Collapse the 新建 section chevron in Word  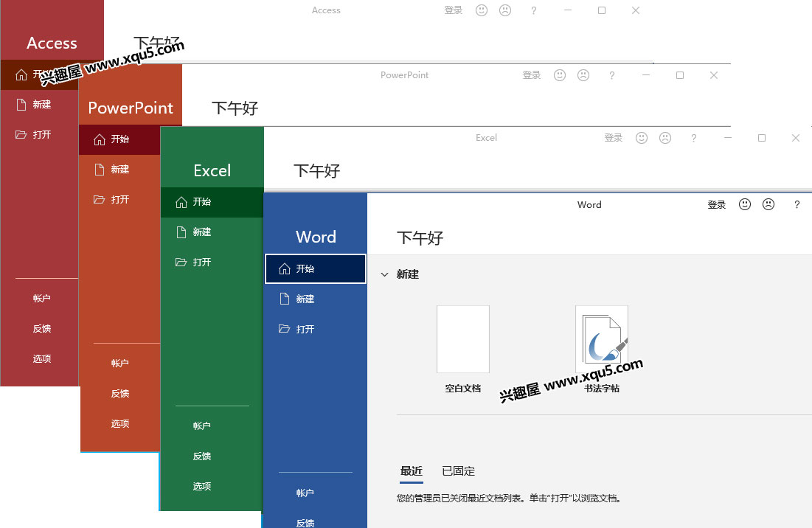[384, 274]
